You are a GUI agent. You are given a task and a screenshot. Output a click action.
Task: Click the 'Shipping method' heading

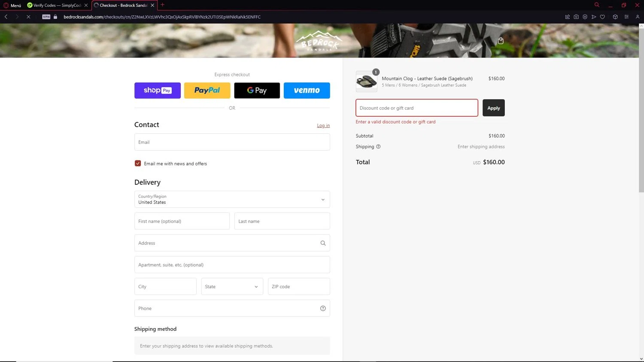[155, 329]
